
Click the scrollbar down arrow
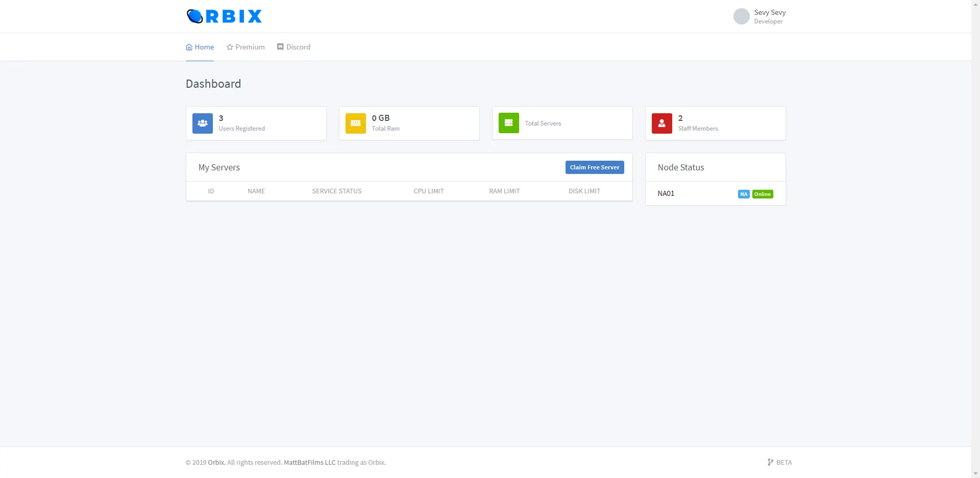[x=975, y=473]
